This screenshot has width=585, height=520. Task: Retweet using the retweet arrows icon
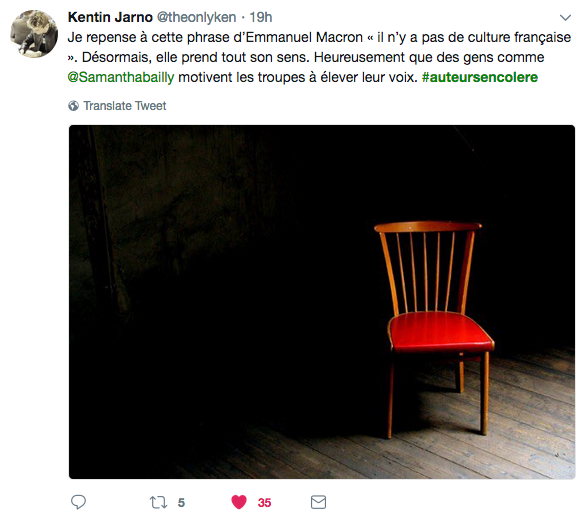(159, 502)
